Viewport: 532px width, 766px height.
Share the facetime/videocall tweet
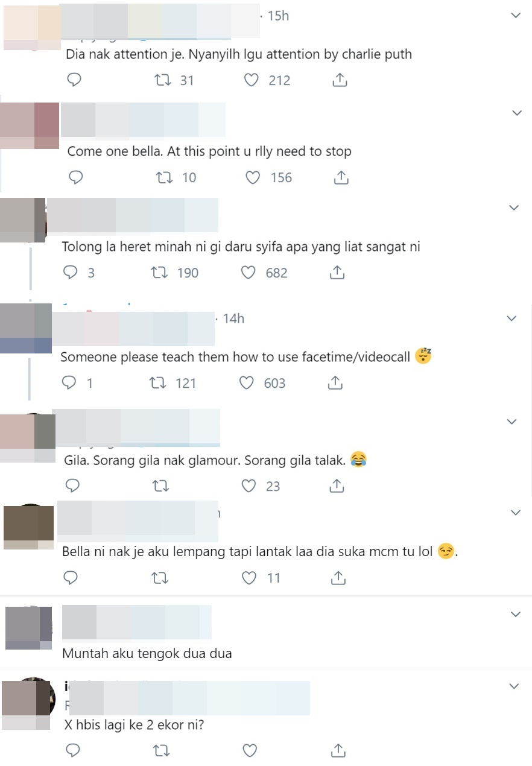click(336, 382)
